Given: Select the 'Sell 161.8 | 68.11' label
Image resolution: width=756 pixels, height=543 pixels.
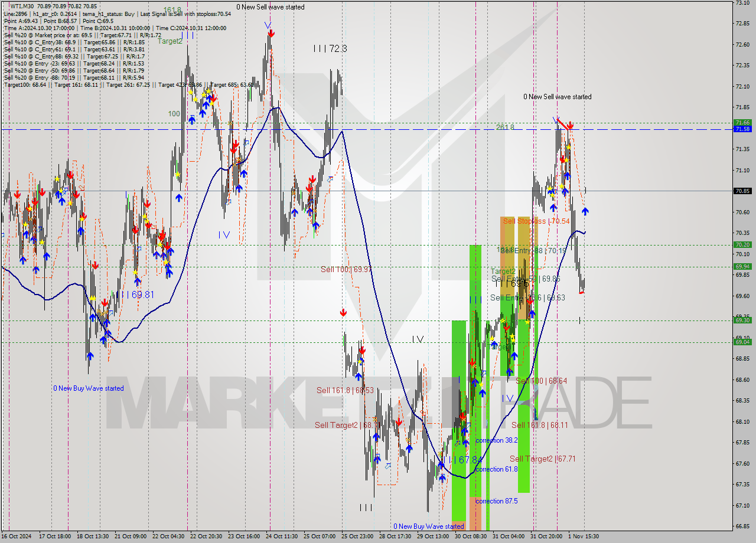Looking at the screenshot, I should [540, 425].
